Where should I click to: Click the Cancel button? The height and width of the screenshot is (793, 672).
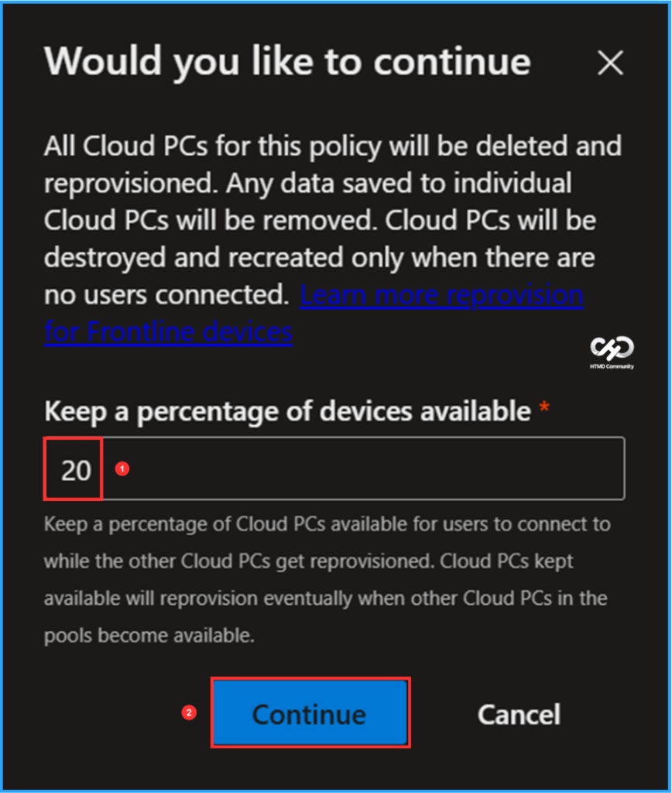519,714
